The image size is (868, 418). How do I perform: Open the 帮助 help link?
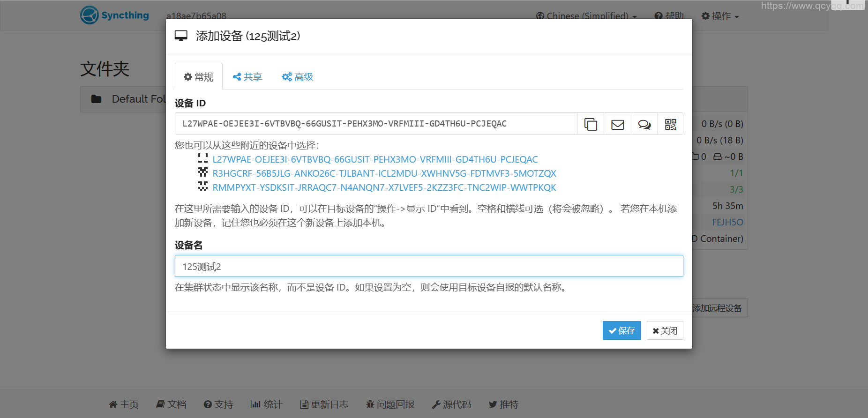[669, 16]
